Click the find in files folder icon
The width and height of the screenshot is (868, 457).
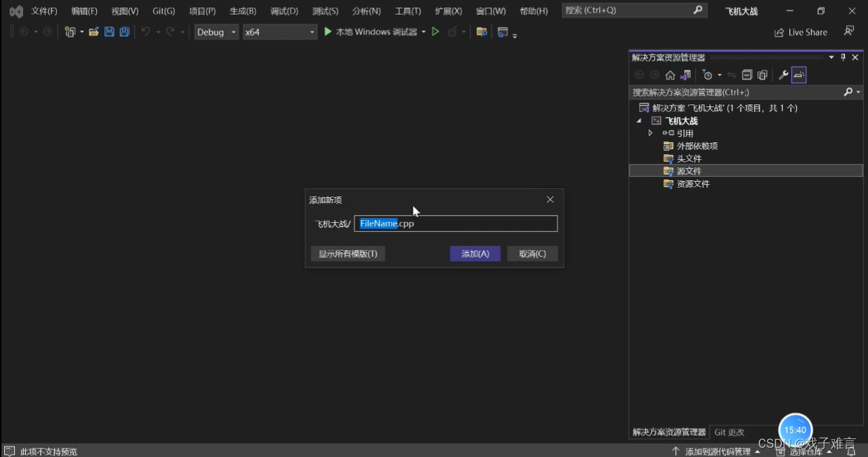click(482, 32)
